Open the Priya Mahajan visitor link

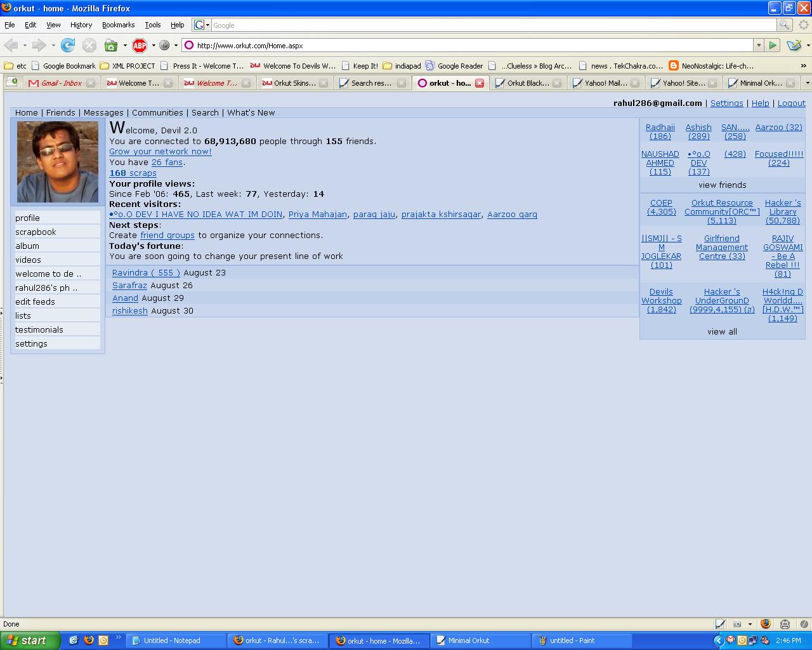pyautogui.click(x=318, y=214)
